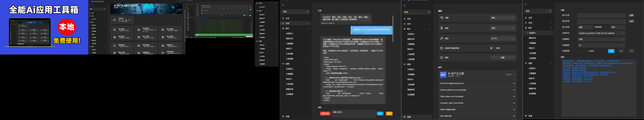Click the 处理进度 progress bar
Viewport: 644px width, 120px height.
(x=591, y=51)
